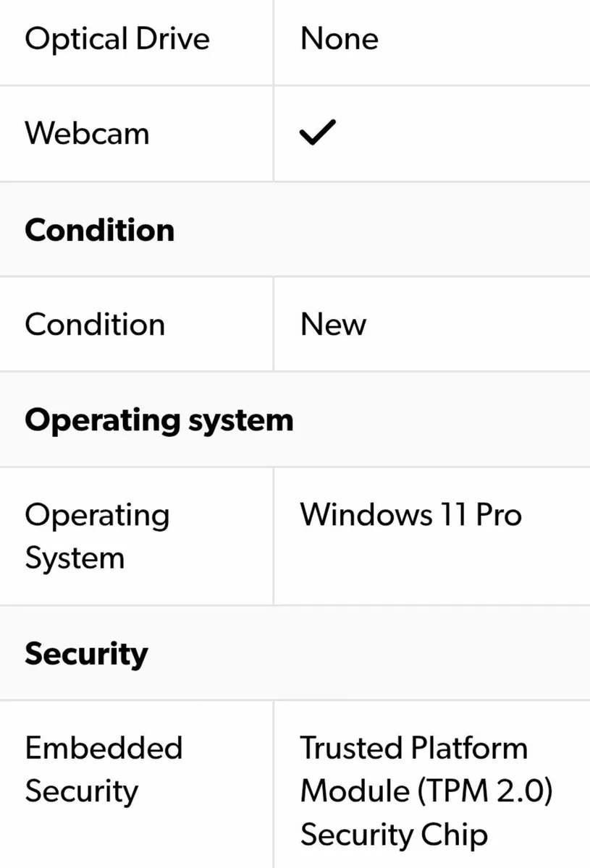Click the word "Security" directly below "Embedded"
The width and height of the screenshot is (590, 868).
coord(81,791)
